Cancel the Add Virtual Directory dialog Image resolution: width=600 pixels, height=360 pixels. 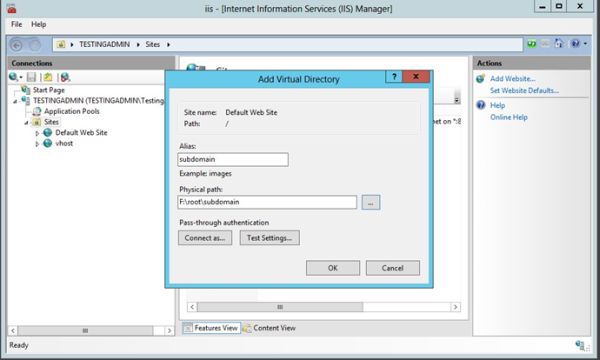pos(393,268)
